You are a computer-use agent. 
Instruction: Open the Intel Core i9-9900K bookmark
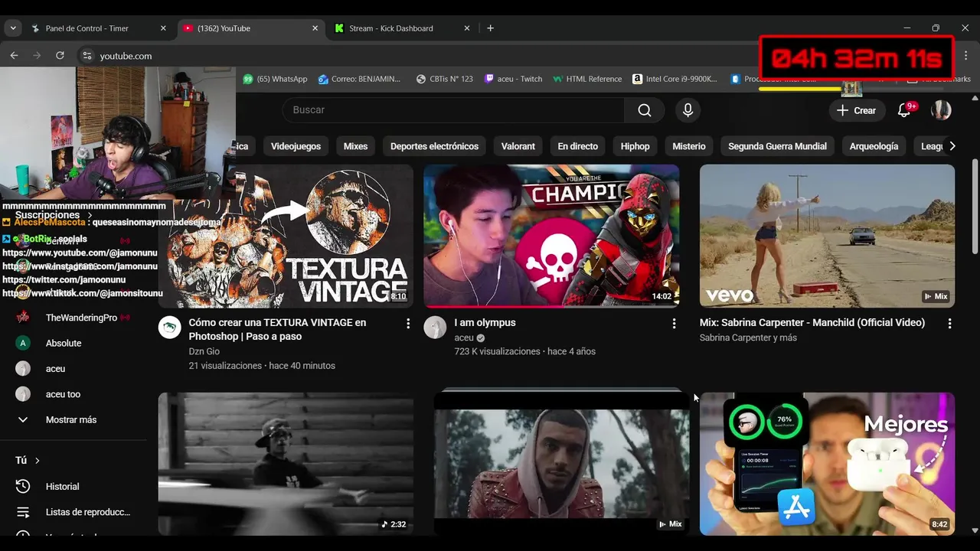675,79
